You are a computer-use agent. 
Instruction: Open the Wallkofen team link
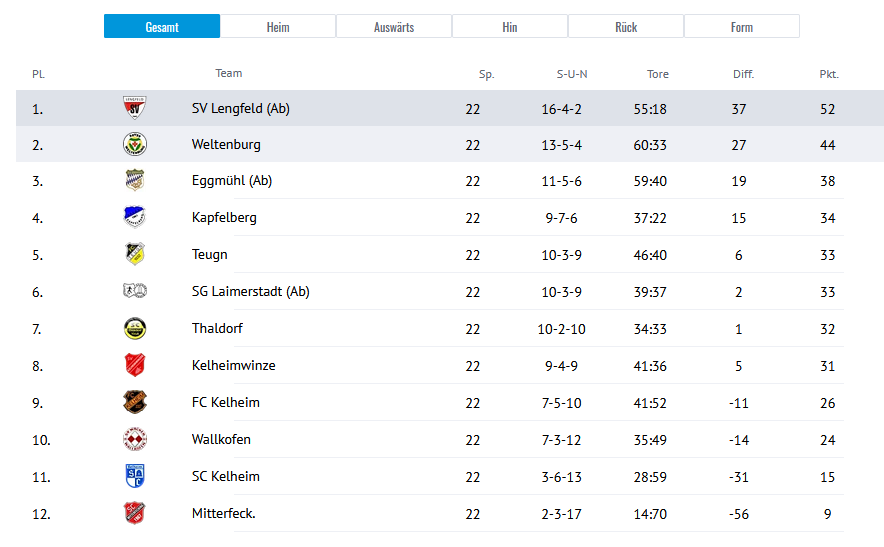tap(221, 439)
